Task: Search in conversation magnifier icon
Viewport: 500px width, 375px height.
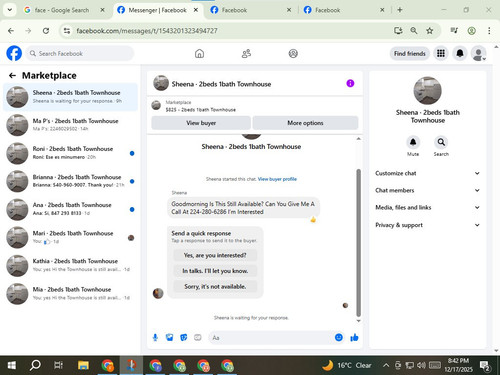Action: pyautogui.click(x=441, y=142)
